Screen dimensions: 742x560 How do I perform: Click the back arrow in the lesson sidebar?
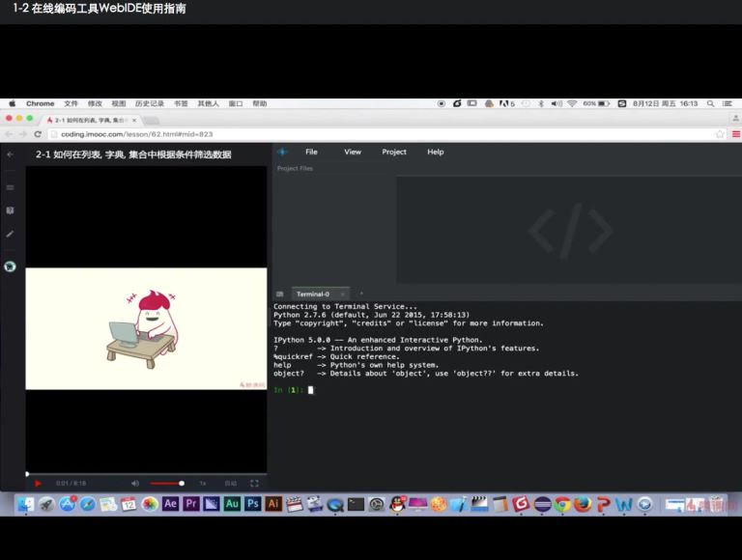click(x=11, y=154)
